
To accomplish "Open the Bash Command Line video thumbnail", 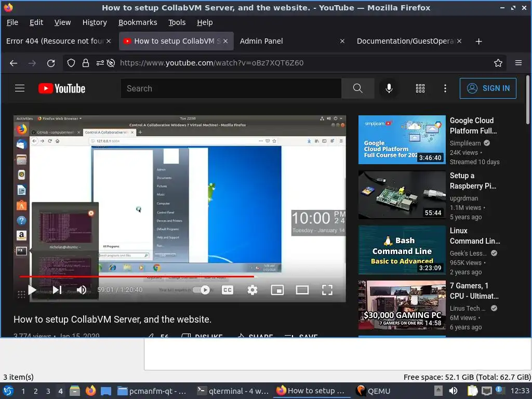I will pos(402,250).
